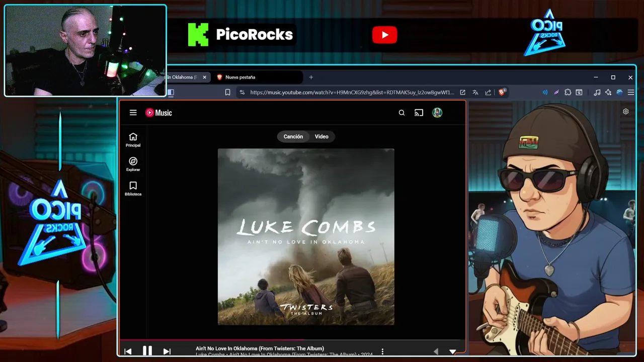Open the account avatar menu

tap(437, 113)
